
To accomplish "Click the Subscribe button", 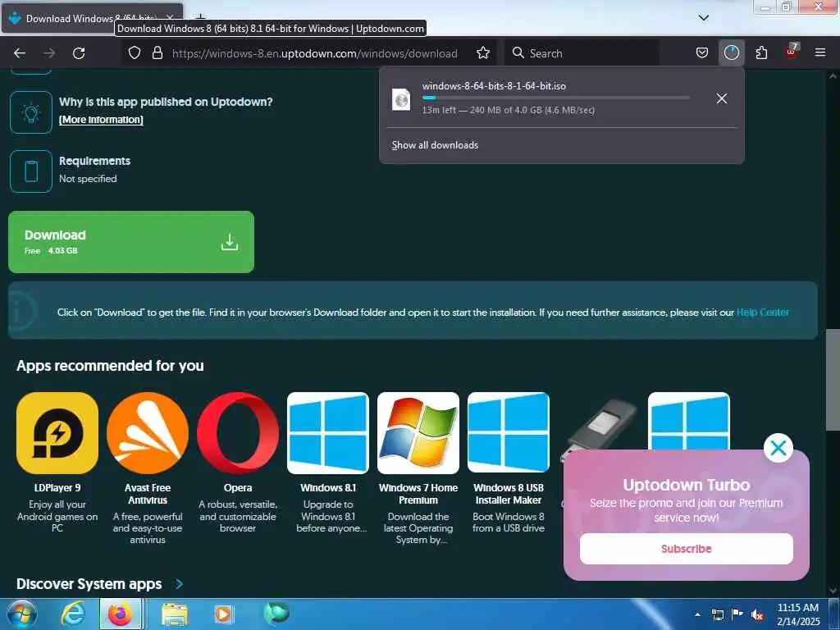I will [687, 549].
